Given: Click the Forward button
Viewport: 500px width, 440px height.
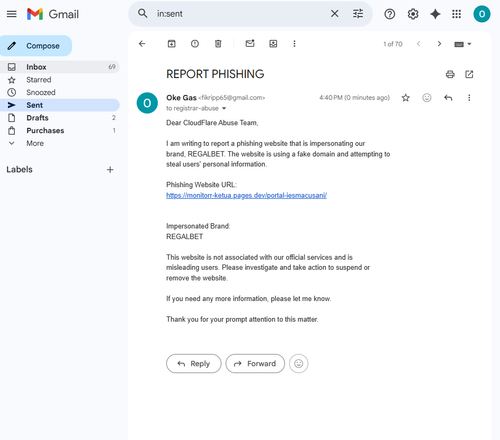Looking at the screenshot, I should click(x=255, y=363).
